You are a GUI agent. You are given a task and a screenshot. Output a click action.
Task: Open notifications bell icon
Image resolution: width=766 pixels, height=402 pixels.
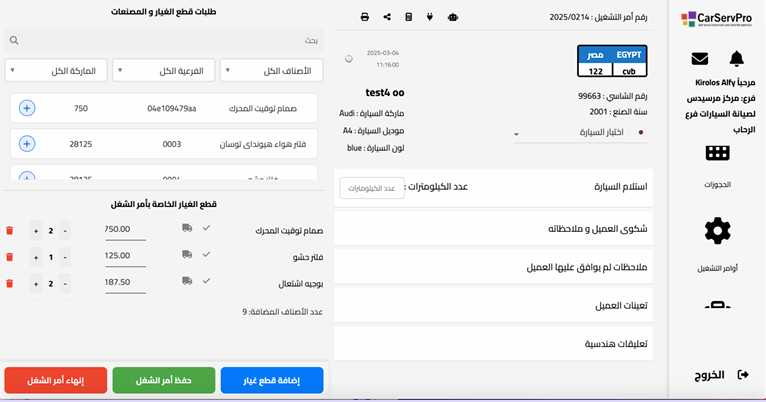[x=736, y=59]
